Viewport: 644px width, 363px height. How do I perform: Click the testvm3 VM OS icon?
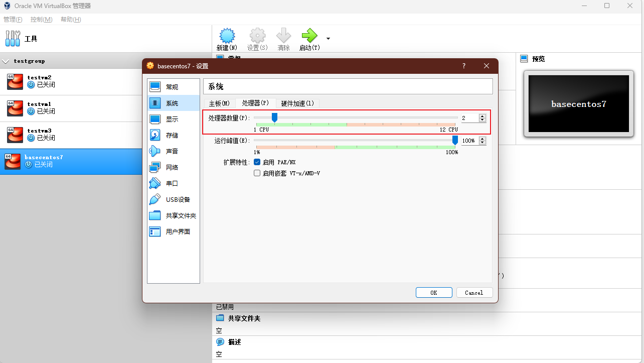tap(15, 135)
